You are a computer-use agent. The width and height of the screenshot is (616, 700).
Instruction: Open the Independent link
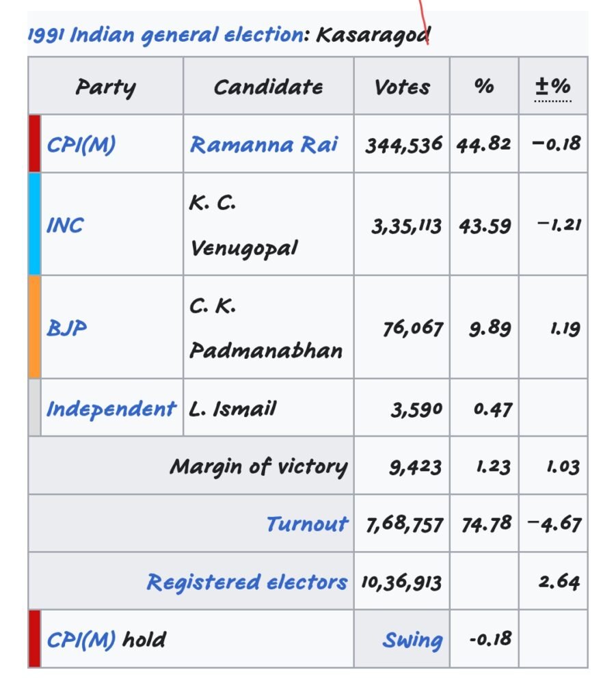pos(111,409)
